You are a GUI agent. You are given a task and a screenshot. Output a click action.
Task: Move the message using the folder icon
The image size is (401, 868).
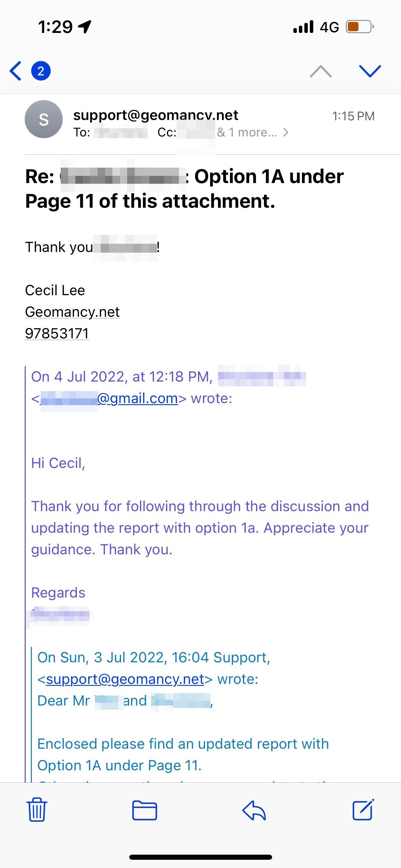tap(145, 811)
